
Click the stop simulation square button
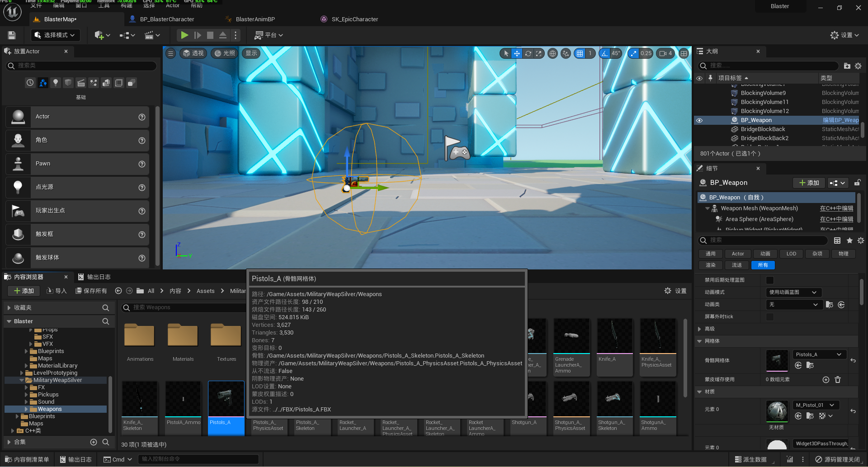tap(210, 35)
